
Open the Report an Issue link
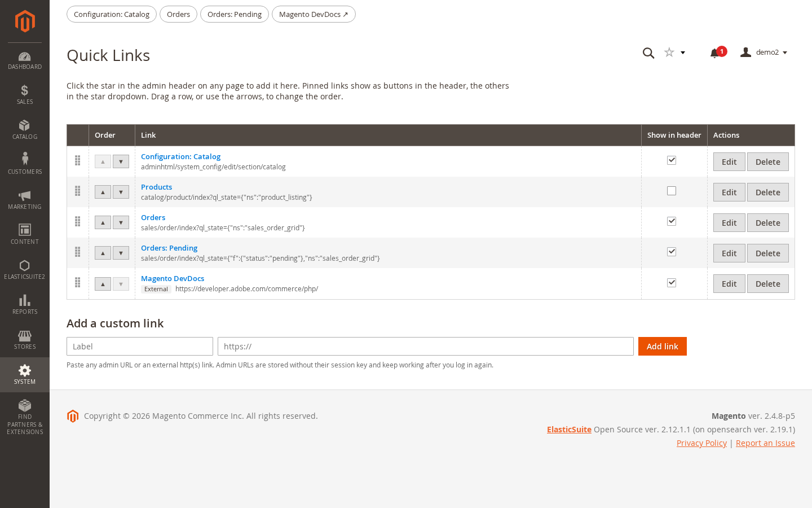tap(765, 443)
